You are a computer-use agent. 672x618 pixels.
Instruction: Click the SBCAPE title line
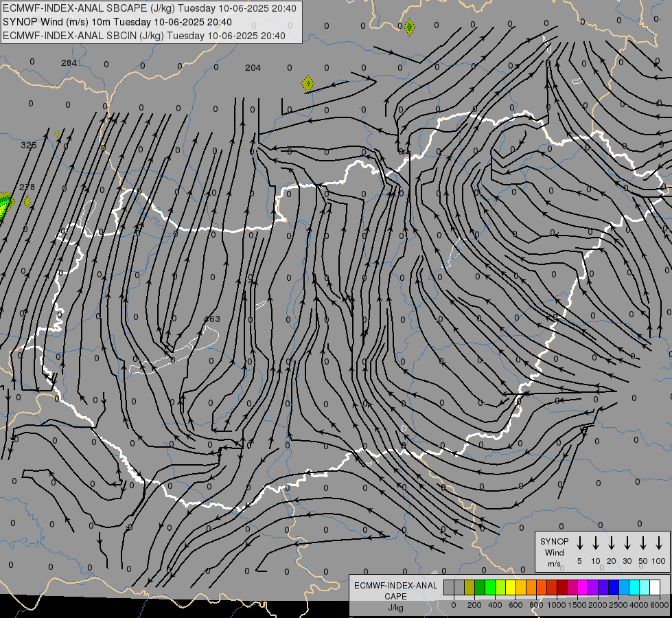point(149,8)
